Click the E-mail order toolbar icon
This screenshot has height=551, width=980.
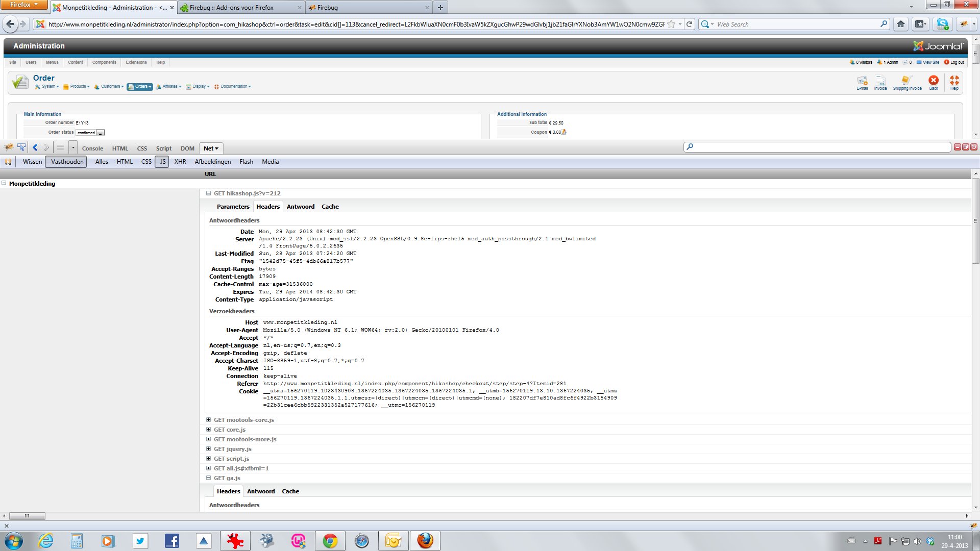click(862, 82)
